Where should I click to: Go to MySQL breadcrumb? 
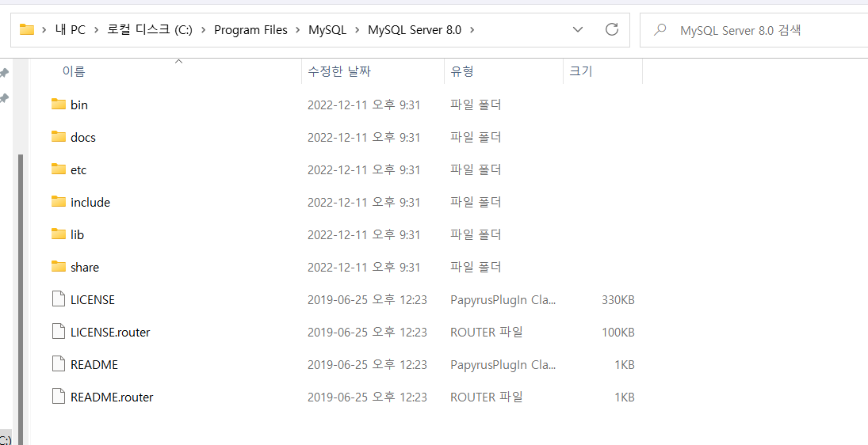327,30
